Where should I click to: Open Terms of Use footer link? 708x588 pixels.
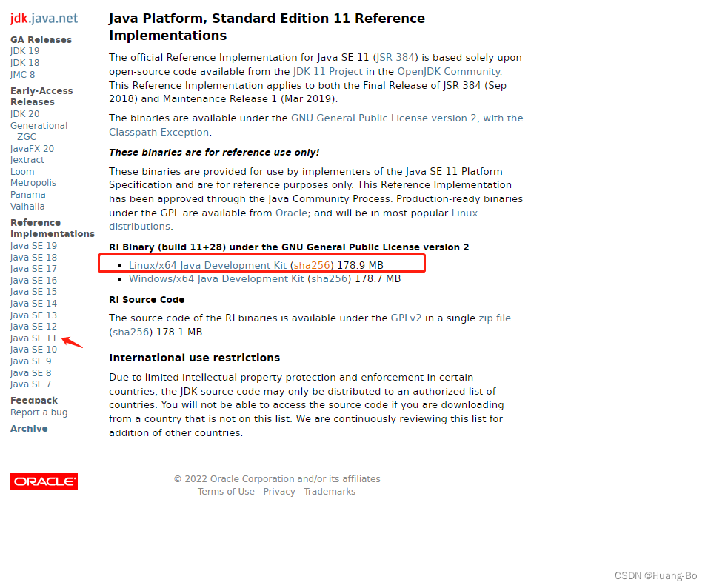click(x=226, y=492)
